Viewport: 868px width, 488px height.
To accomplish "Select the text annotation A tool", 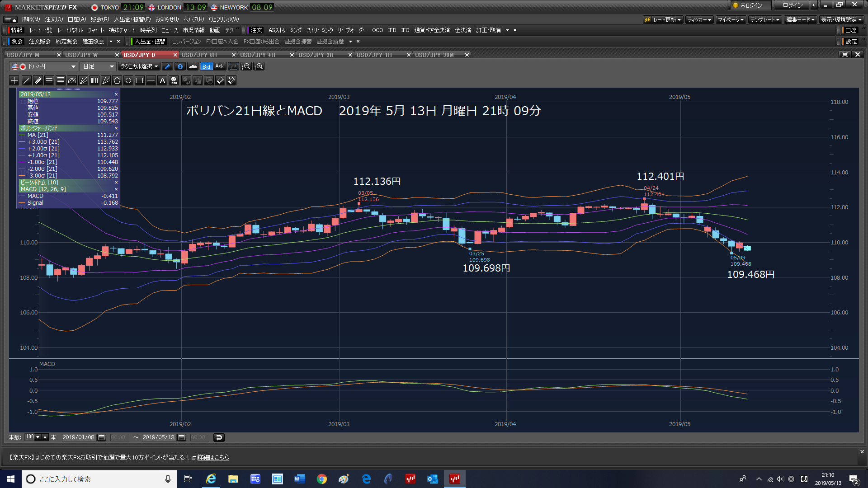I will click(162, 81).
